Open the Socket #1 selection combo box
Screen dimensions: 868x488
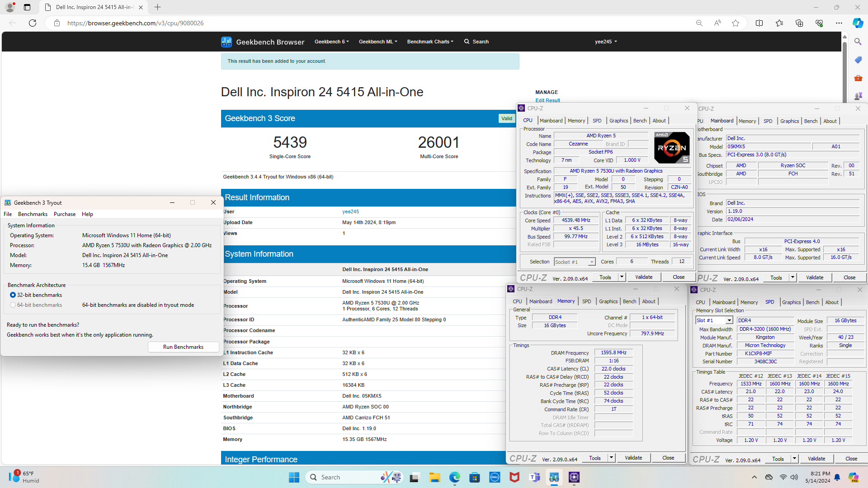point(575,262)
